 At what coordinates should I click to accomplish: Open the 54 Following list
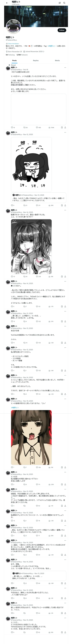(10, 55)
